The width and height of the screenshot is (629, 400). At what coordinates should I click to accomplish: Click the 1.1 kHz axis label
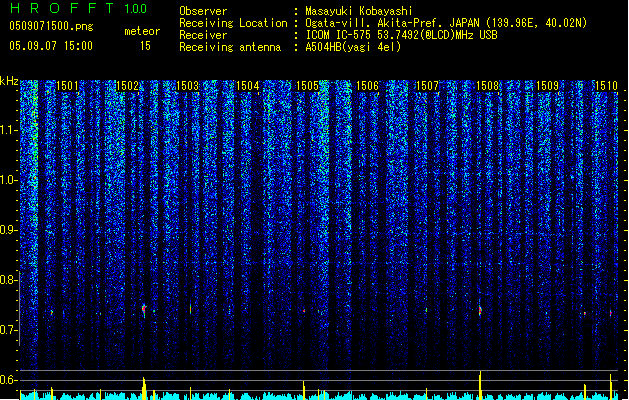pyautogui.click(x=8, y=130)
